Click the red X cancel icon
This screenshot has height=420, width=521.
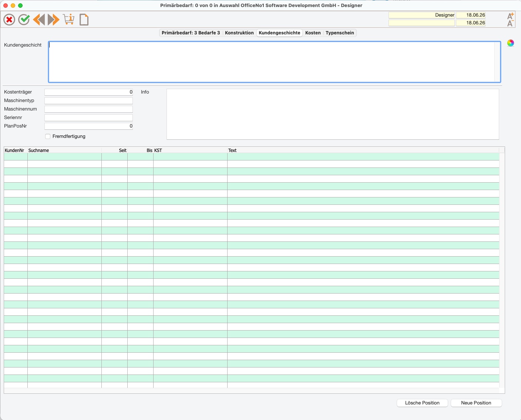coord(9,20)
